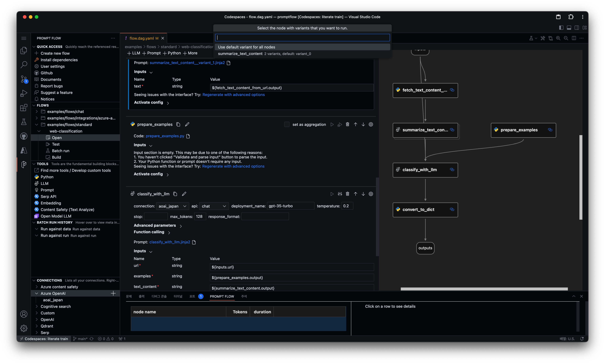The height and width of the screenshot is (364, 605).
Task: Toggle set as aggregation checkbox
Action: (x=287, y=124)
